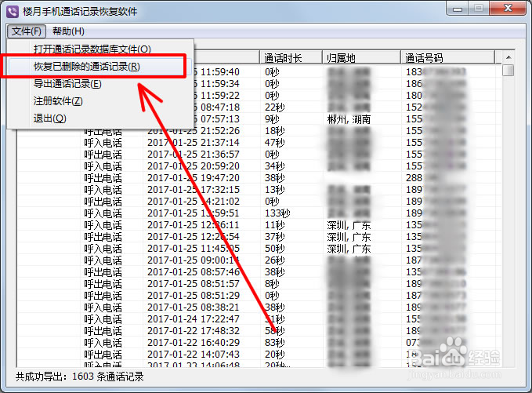The image size is (532, 393).
Task: Select row with time 2017-01-25 21:52:26
Action: (259, 131)
